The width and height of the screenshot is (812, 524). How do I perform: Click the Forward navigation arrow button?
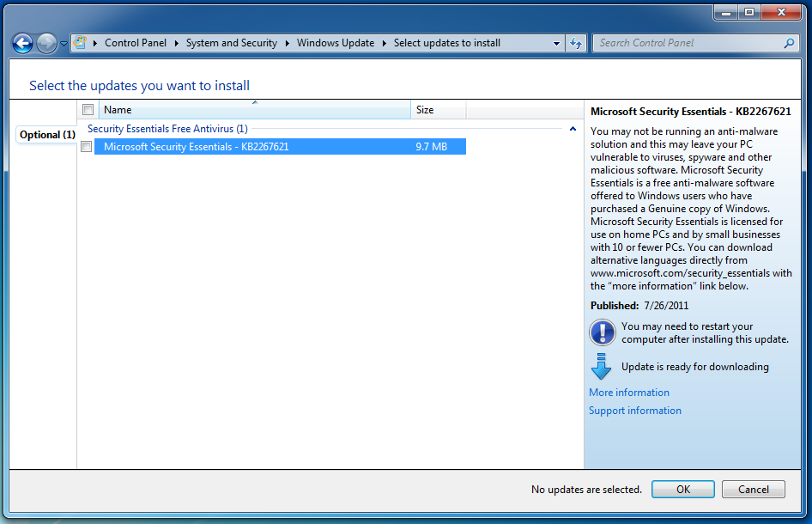[x=46, y=43]
